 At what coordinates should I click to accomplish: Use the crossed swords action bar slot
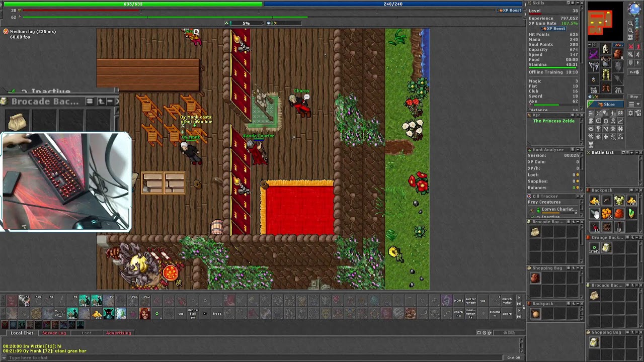24,300
